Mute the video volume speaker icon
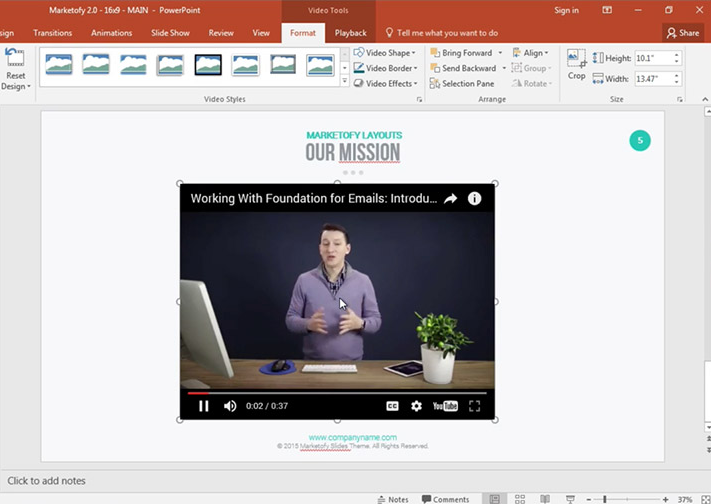This screenshot has height=504, width=711. click(230, 406)
